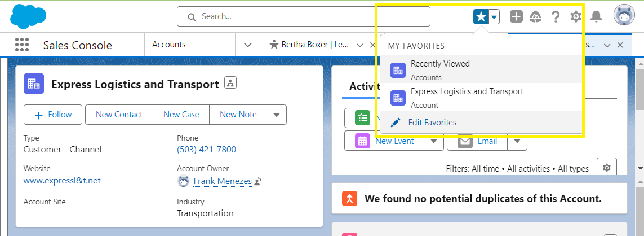
Task: Add current page to favorites star
Action: [x=481, y=17]
